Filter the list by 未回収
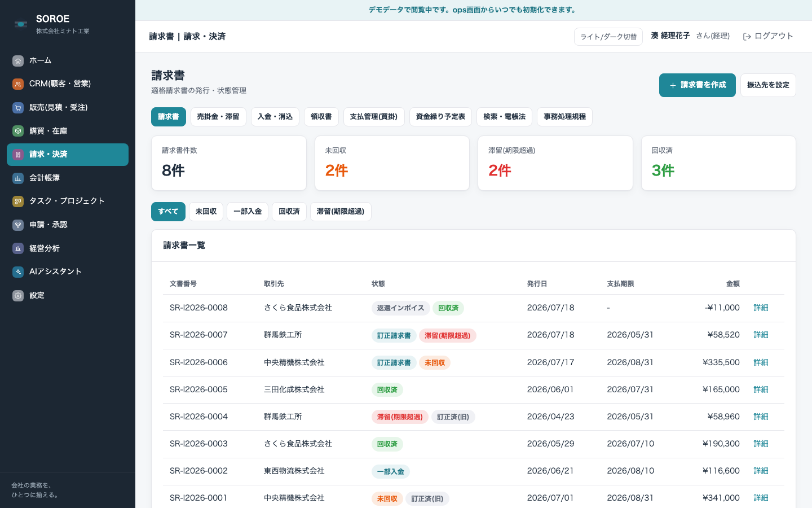 click(206, 212)
